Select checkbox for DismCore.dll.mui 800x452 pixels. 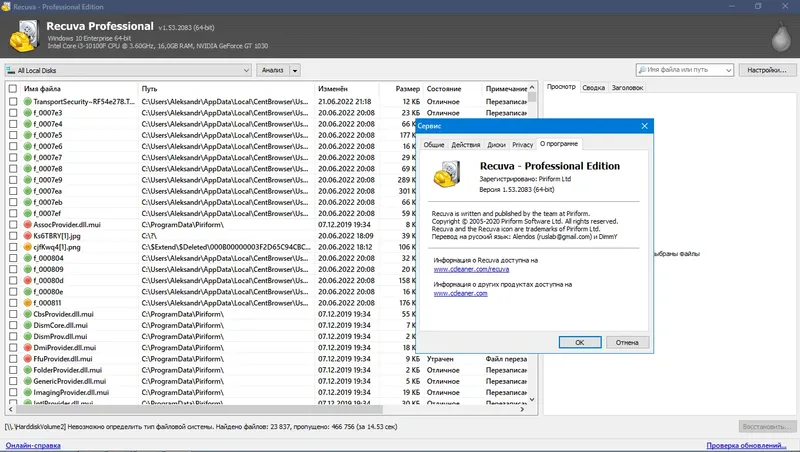(x=13, y=325)
